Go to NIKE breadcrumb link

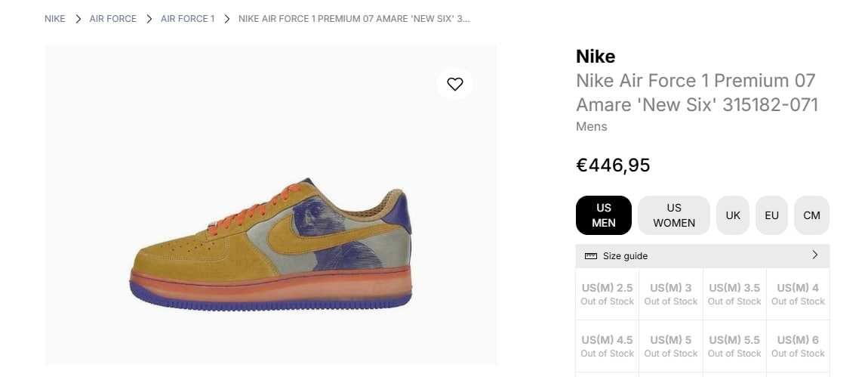(55, 19)
